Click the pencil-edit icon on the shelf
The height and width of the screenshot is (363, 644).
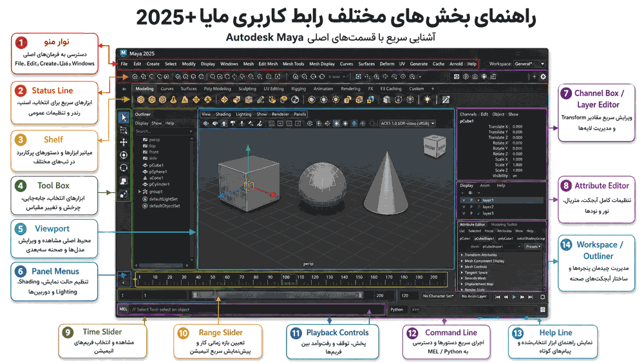coord(261,99)
